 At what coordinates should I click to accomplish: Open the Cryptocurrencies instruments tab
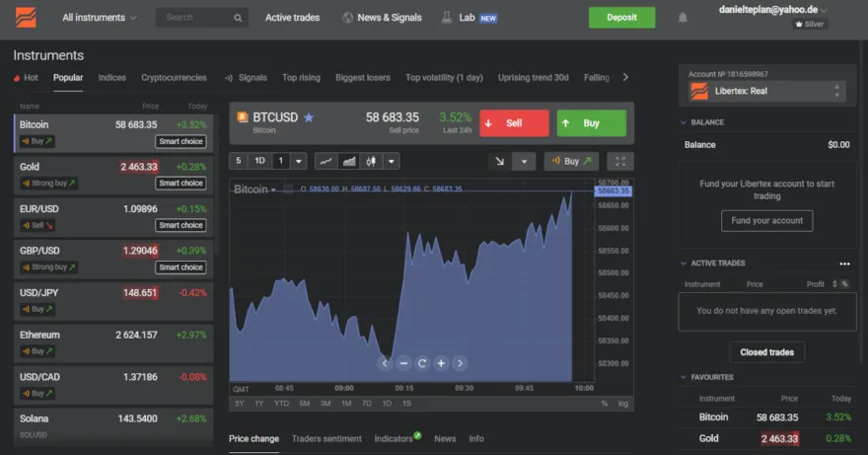click(174, 77)
